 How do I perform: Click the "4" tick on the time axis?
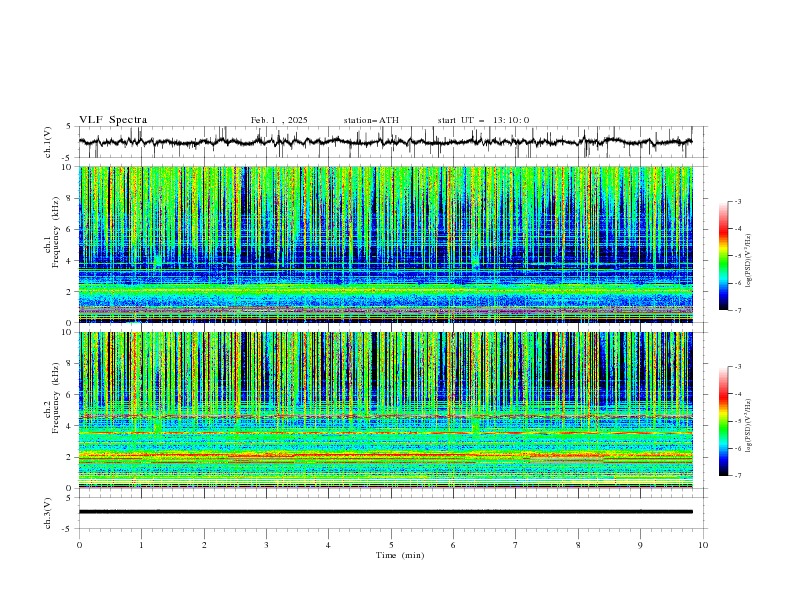pyautogui.click(x=328, y=545)
